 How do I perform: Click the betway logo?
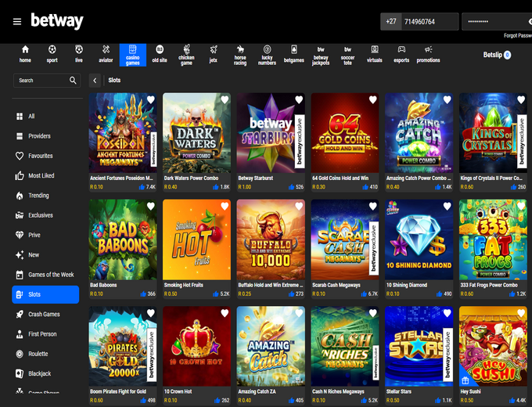[57, 21]
